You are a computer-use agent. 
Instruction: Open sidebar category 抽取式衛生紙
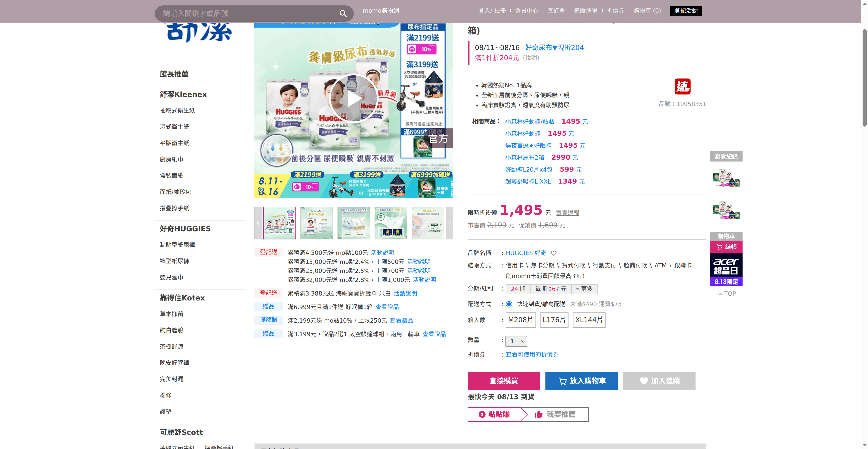(178, 111)
